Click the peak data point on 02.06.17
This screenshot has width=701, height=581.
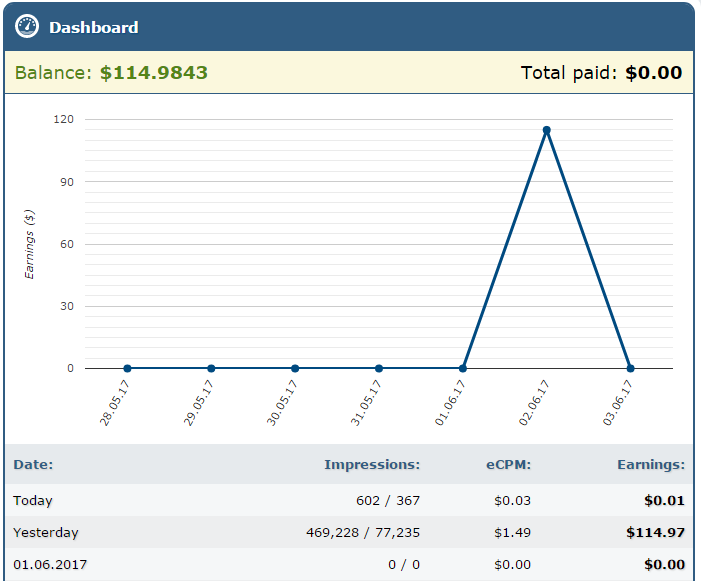(x=546, y=130)
